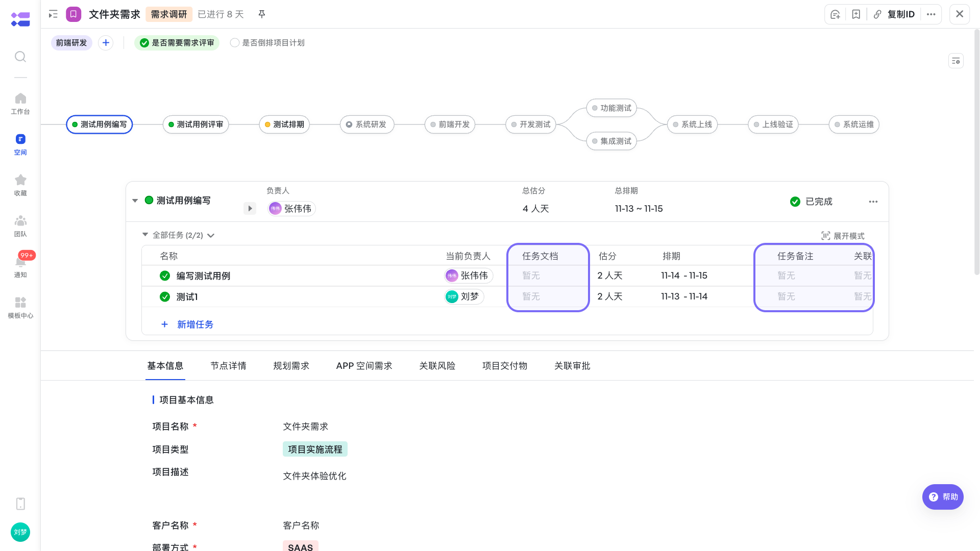Open 团队 in the sidebar
This screenshot has height=551, width=980.
[x=20, y=226]
